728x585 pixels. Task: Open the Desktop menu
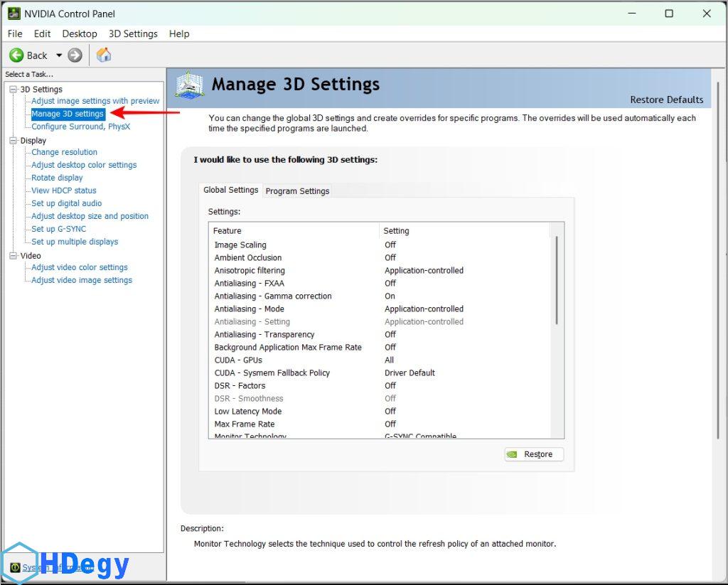[79, 33]
